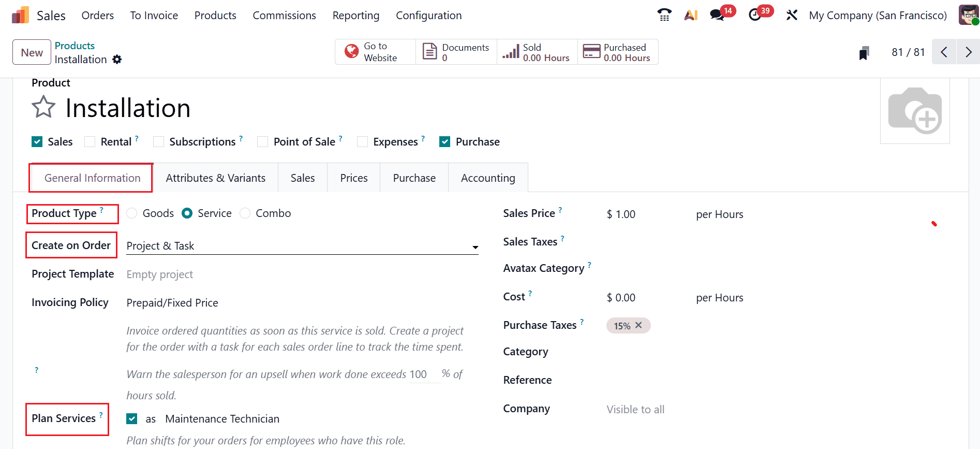Open the Products menu
The width and height of the screenshot is (980, 449).
pos(215,16)
